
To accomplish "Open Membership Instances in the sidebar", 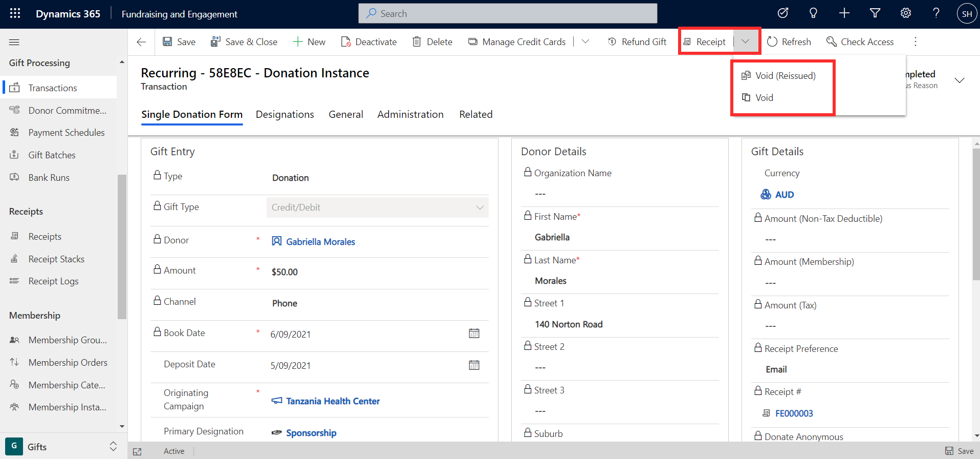I will coord(59,407).
